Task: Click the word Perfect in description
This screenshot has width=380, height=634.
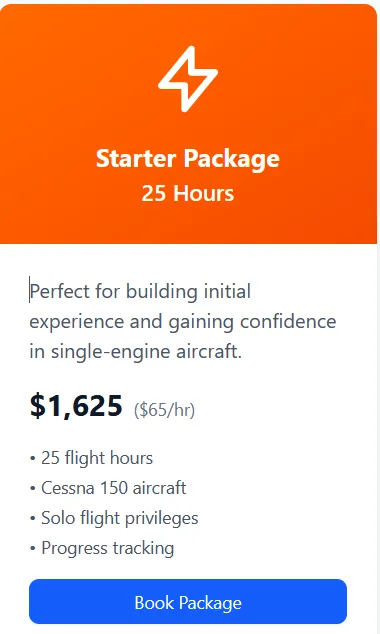Action: tap(59, 291)
